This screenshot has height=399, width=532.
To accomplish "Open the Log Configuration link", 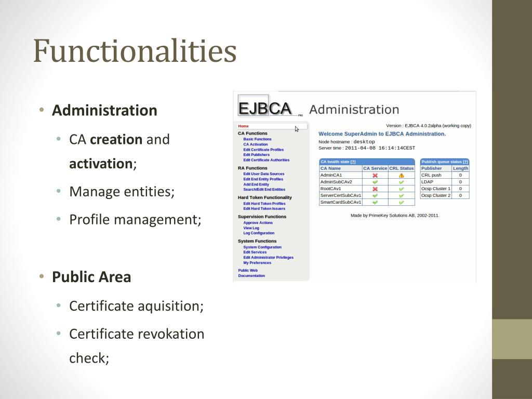I will [259, 233].
